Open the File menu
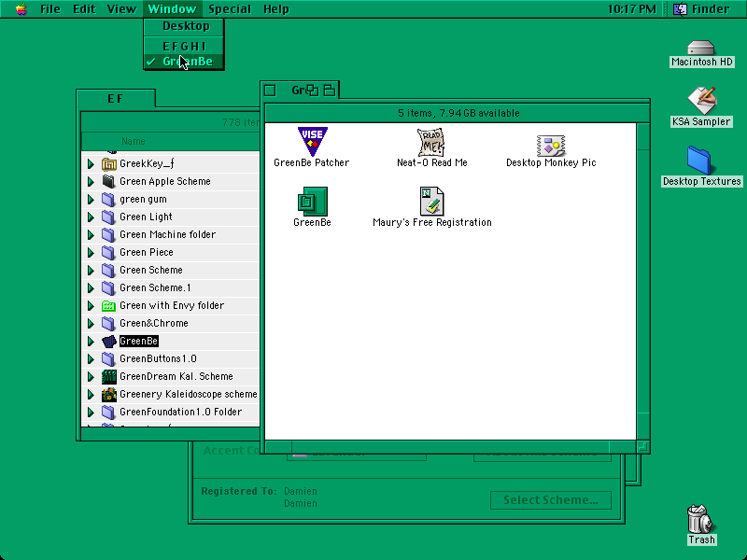Viewport: 747px width, 560px height. point(50,8)
